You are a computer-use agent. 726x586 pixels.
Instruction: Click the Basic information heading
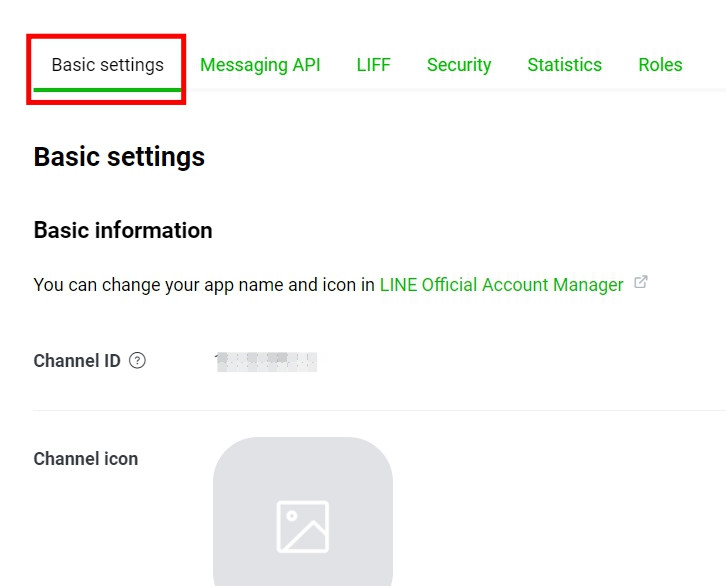coord(123,230)
